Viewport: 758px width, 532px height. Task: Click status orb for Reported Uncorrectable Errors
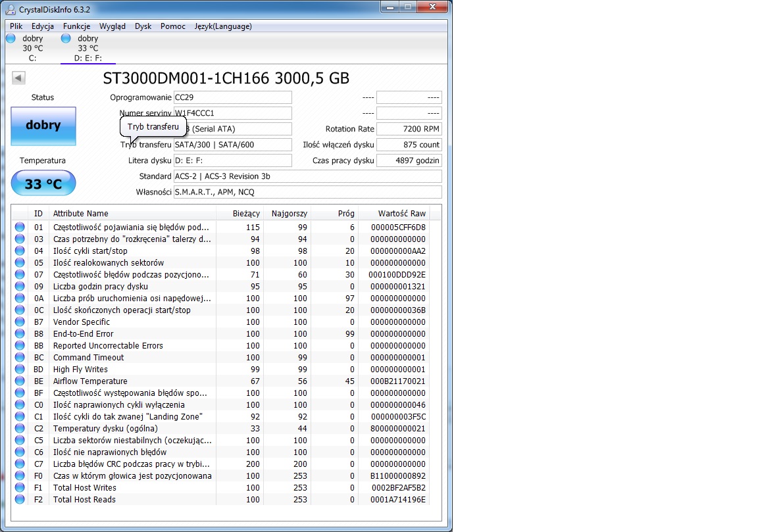pos(20,345)
